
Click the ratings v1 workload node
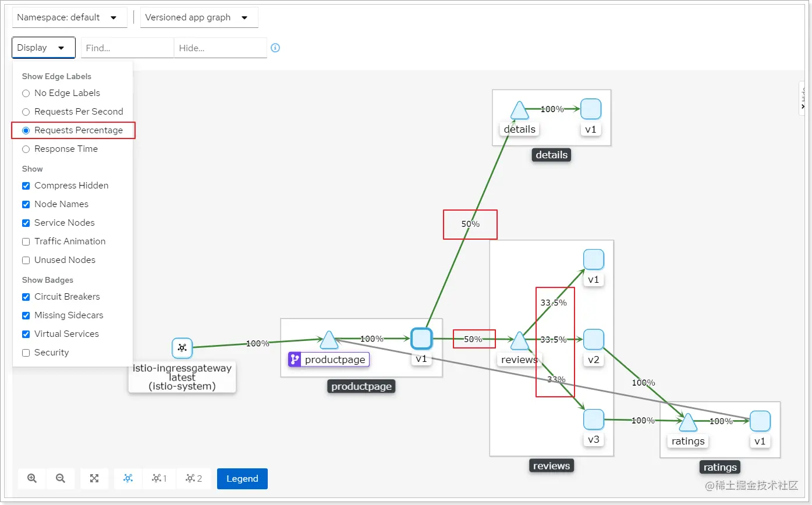[760, 421]
